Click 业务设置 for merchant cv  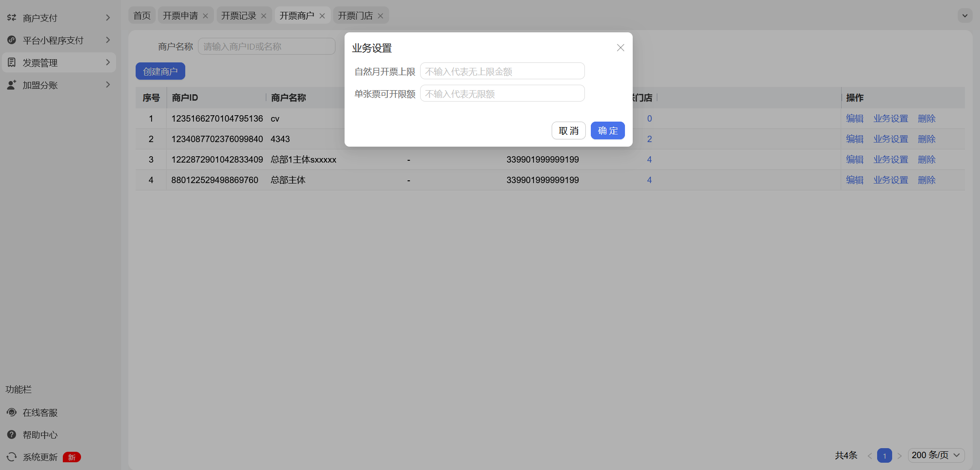click(x=891, y=118)
